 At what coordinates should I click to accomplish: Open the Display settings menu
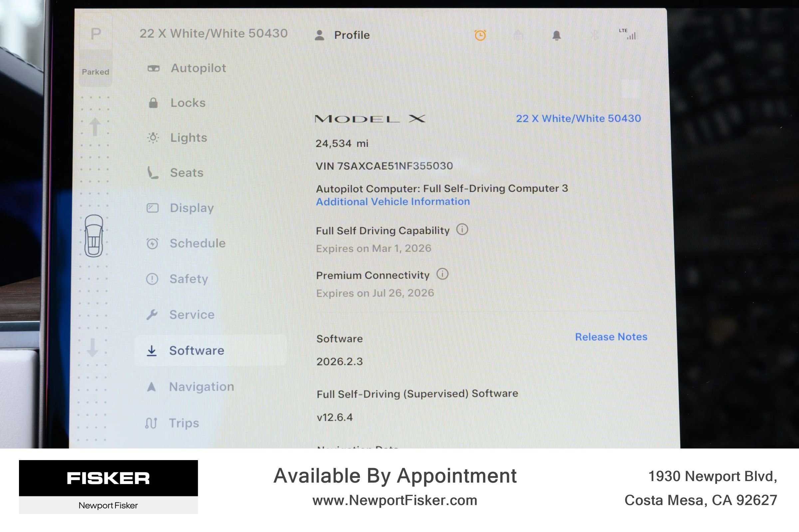click(x=191, y=208)
